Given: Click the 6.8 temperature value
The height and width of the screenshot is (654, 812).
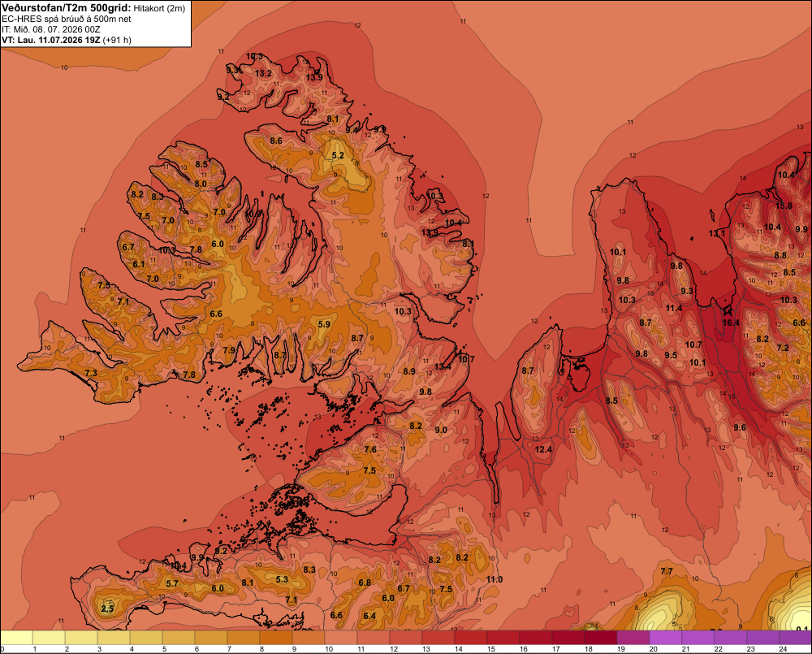Looking at the screenshot, I should (365, 583).
